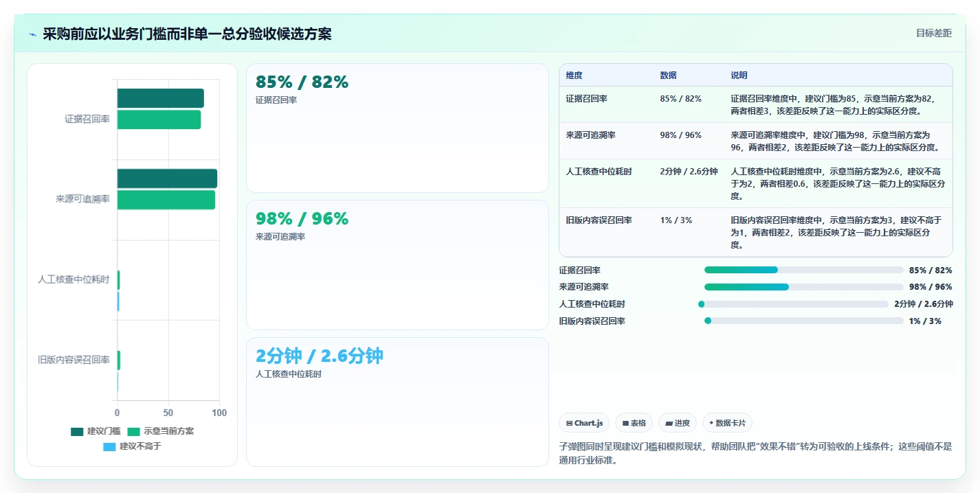Toggle the 示意当前方案 legend entry
The height and width of the screenshot is (493, 980).
click(160, 431)
